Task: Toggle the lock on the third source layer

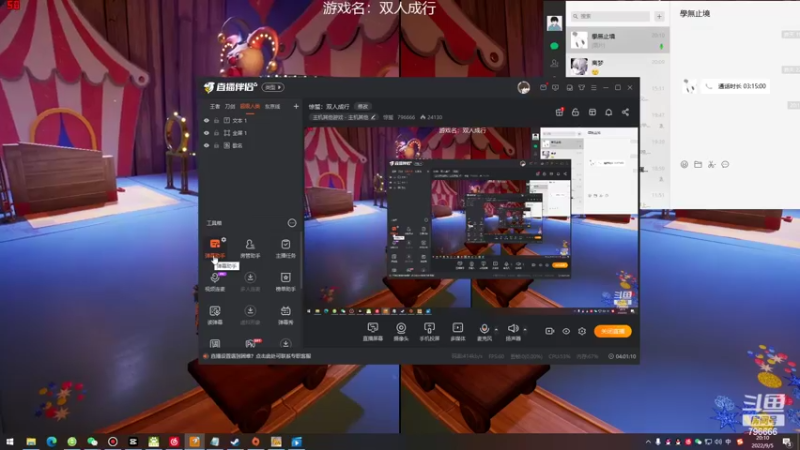Action: pos(217,145)
